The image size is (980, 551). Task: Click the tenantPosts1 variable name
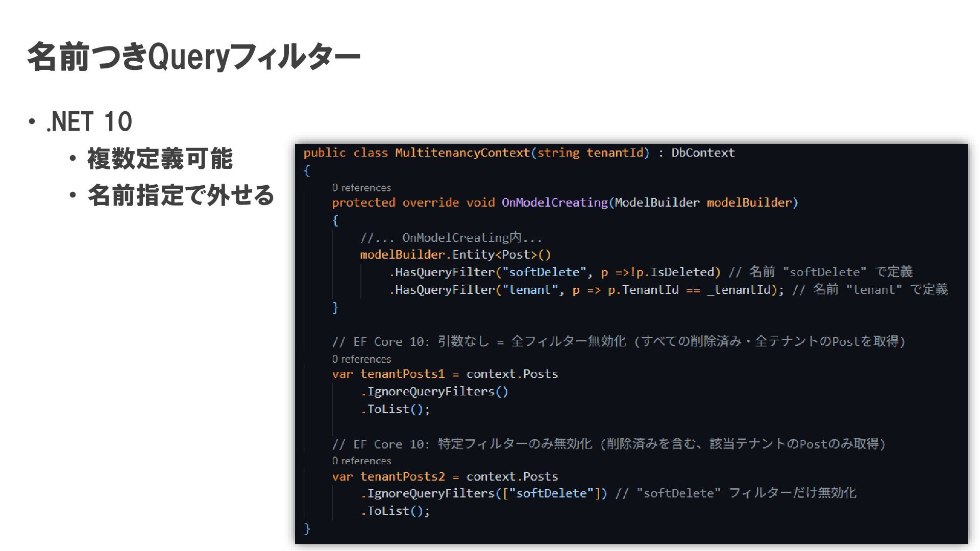(402, 374)
